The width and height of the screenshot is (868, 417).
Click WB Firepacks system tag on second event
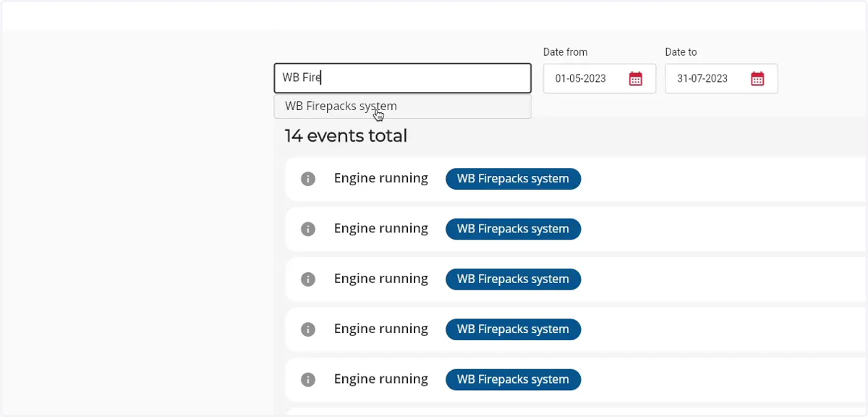[x=513, y=229]
